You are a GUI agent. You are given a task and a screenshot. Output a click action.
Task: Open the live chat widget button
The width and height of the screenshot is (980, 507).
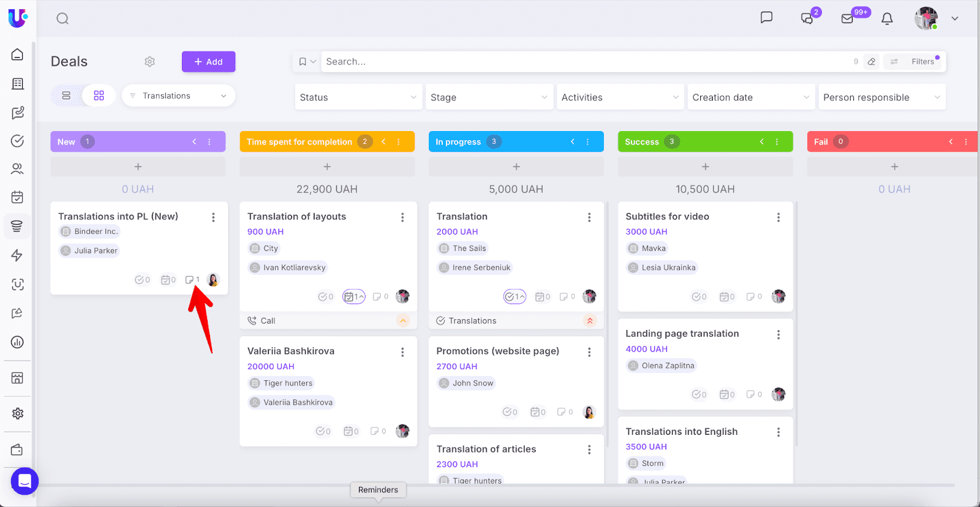(24, 481)
